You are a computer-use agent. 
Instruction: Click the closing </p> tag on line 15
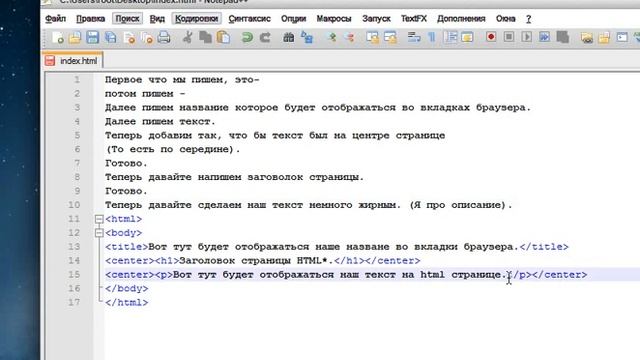coord(519,275)
